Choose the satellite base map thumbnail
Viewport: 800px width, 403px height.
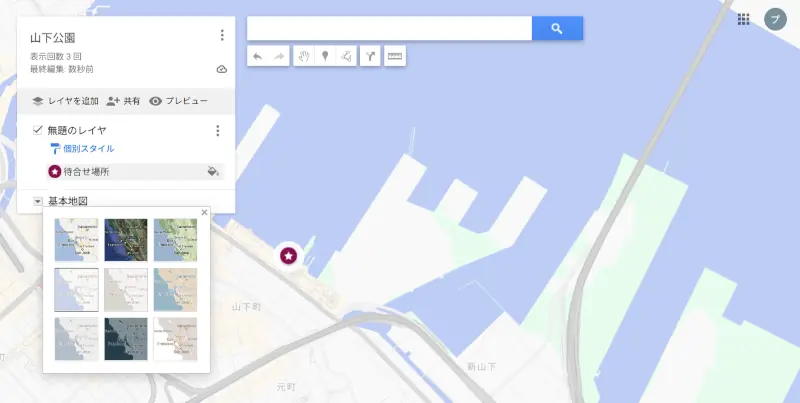click(126, 240)
